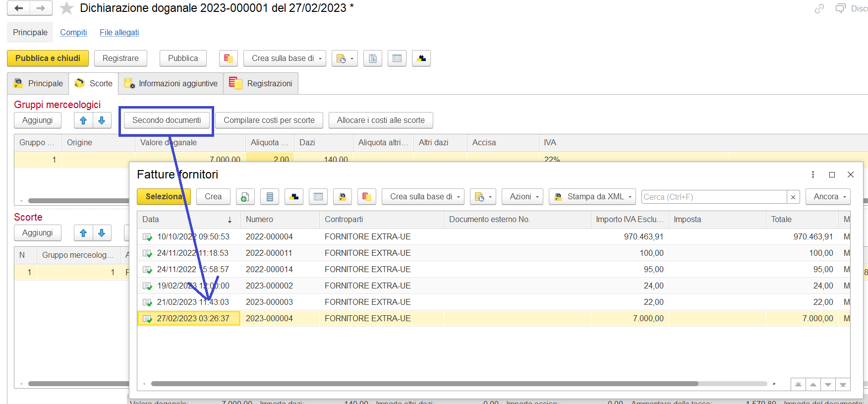Click Secondo documenti button
Viewport: 868px width, 404px height.
[x=167, y=120]
